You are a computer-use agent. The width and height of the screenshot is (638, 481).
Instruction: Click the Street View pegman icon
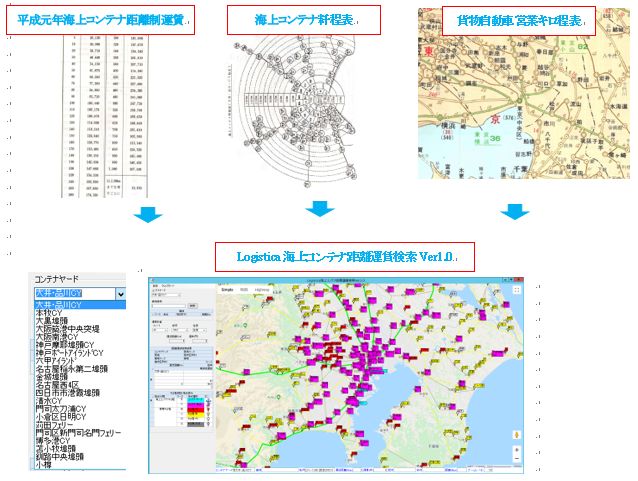click(517, 435)
